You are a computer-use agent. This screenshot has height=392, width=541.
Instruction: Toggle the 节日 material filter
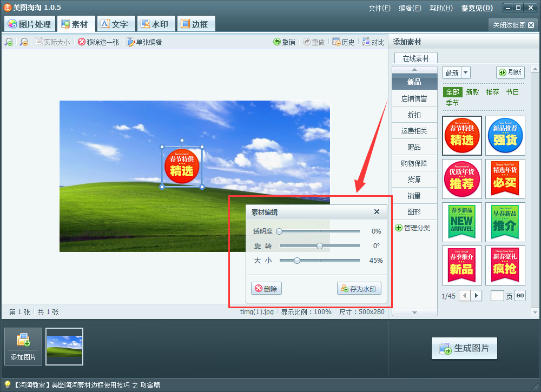pyautogui.click(x=513, y=92)
